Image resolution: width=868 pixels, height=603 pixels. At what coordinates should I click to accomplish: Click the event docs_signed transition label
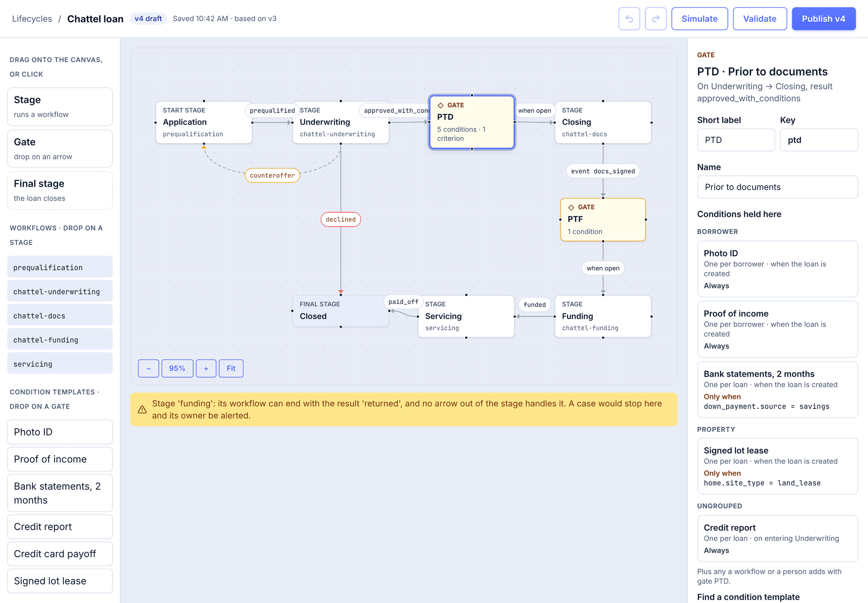[603, 171]
